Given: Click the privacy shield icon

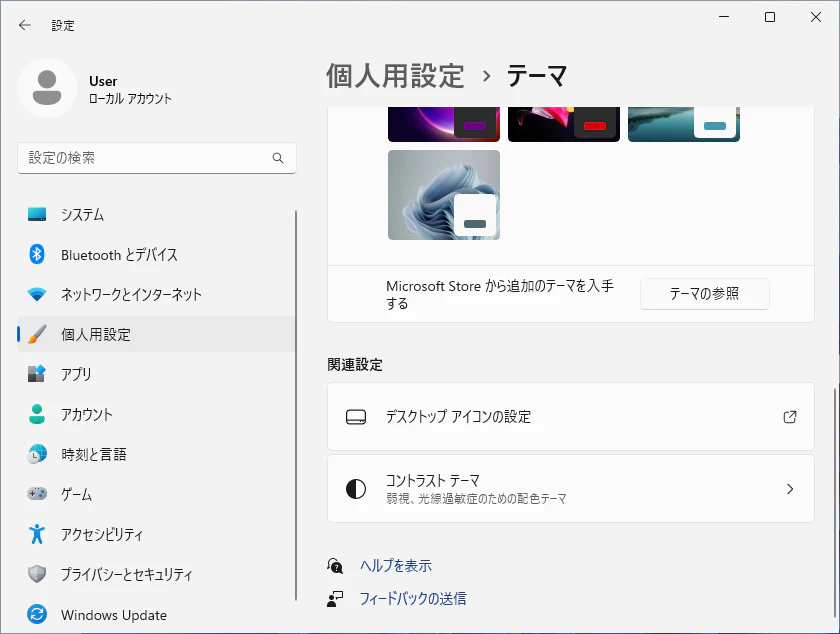Looking at the screenshot, I should [37, 574].
